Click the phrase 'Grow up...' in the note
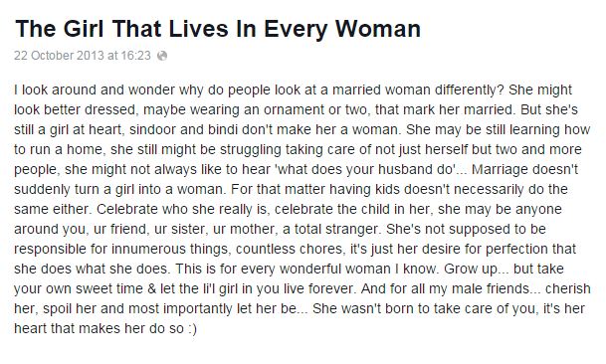Screen dimensions: 606x364 click(476, 269)
